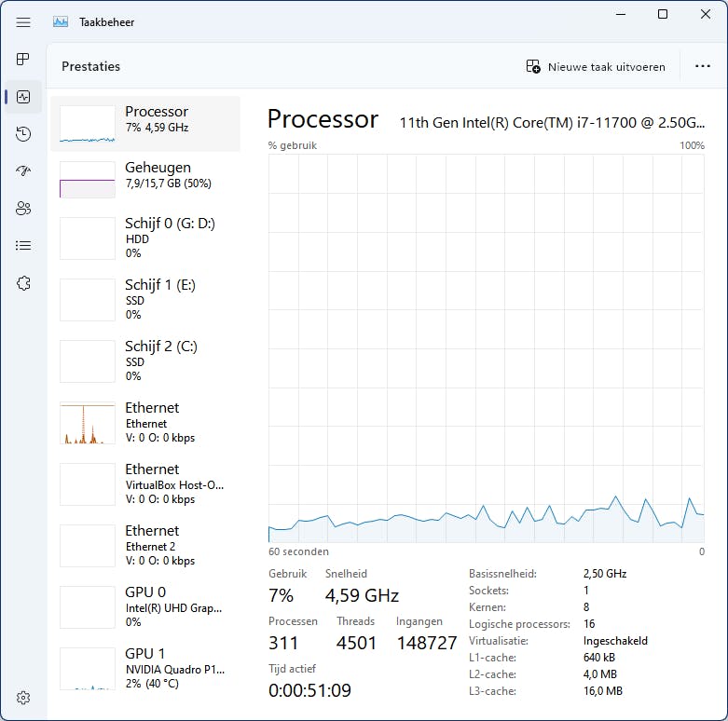Click the 148727 Ingangen count
The height and width of the screenshot is (721, 728).
427,643
